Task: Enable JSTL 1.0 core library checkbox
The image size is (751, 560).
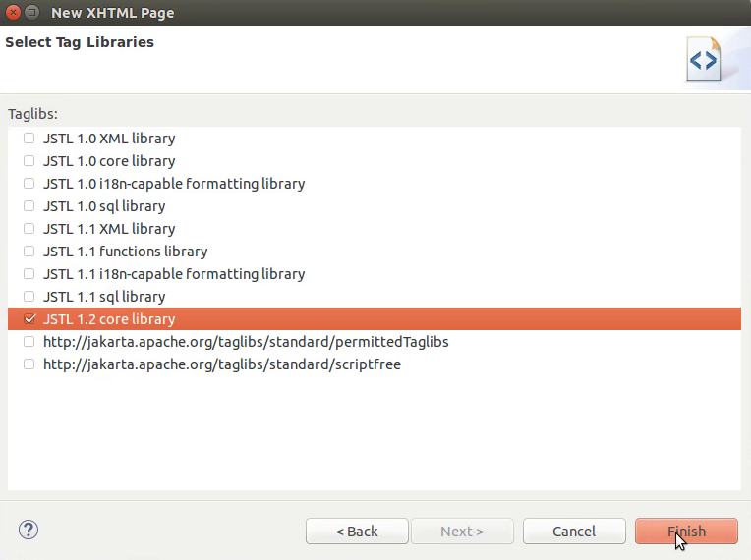Action: [x=29, y=161]
